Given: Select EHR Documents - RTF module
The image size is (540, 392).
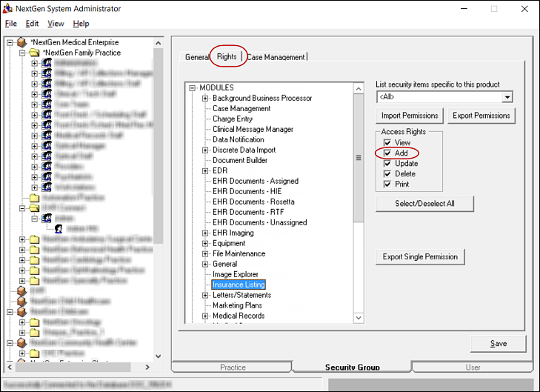Looking at the screenshot, I should click(248, 212).
